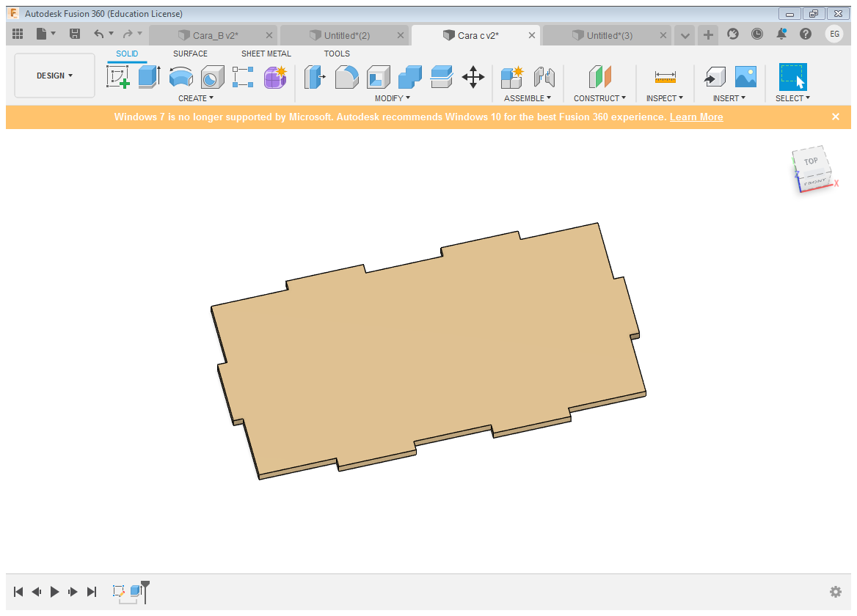This screenshot has height=616, width=857.
Task: Close the Untitled*(3) tab
Action: tap(663, 35)
